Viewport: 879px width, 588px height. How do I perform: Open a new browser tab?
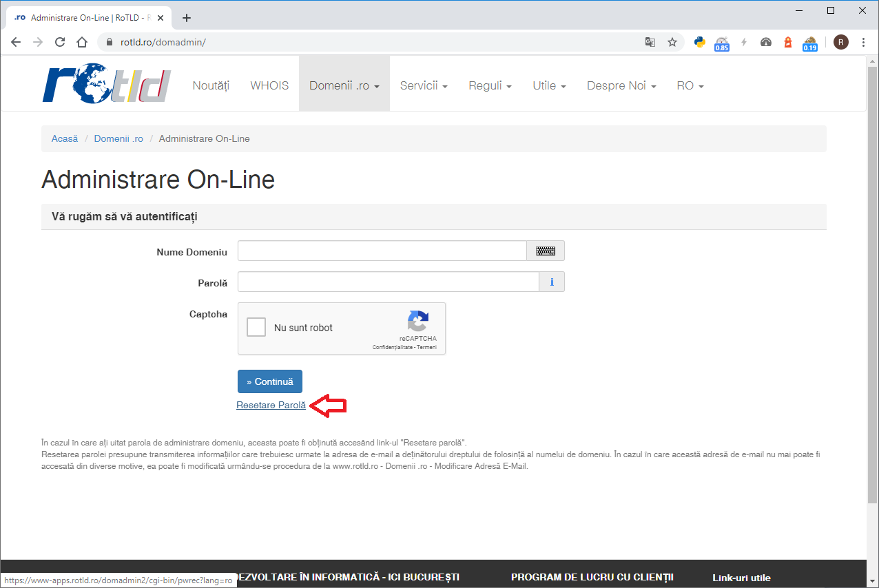pyautogui.click(x=186, y=18)
